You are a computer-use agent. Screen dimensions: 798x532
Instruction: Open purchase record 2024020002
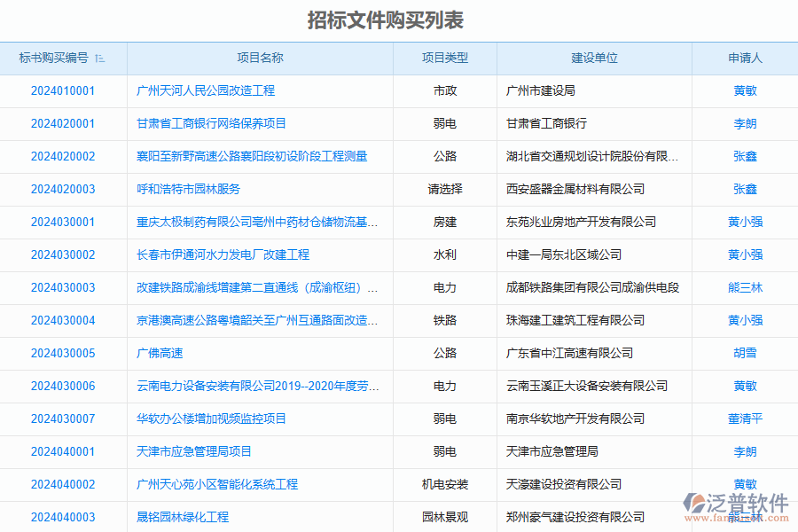[x=63, y=156]
